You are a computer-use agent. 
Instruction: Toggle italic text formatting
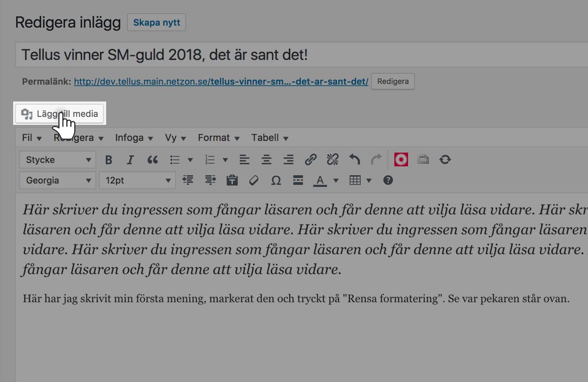click(x=130, y=160)
